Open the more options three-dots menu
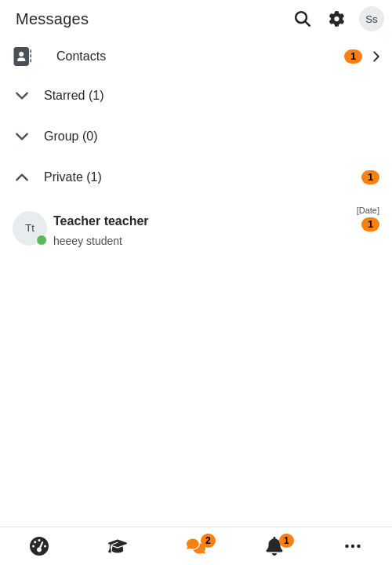Image resolution: width=392 pixels, height=565 pixels. tap(353, 546)
